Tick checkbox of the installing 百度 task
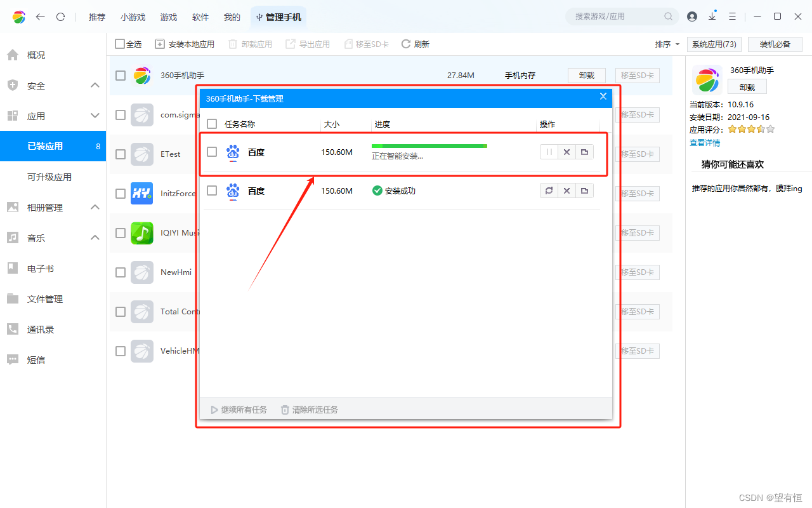Screen dimensions: 812x508 coord(212,152)
